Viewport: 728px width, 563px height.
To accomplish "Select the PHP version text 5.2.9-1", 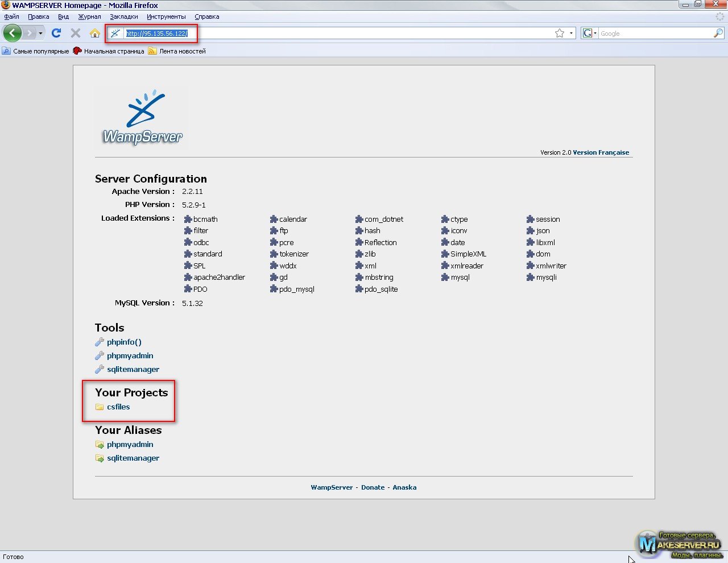I will [194, 205].
